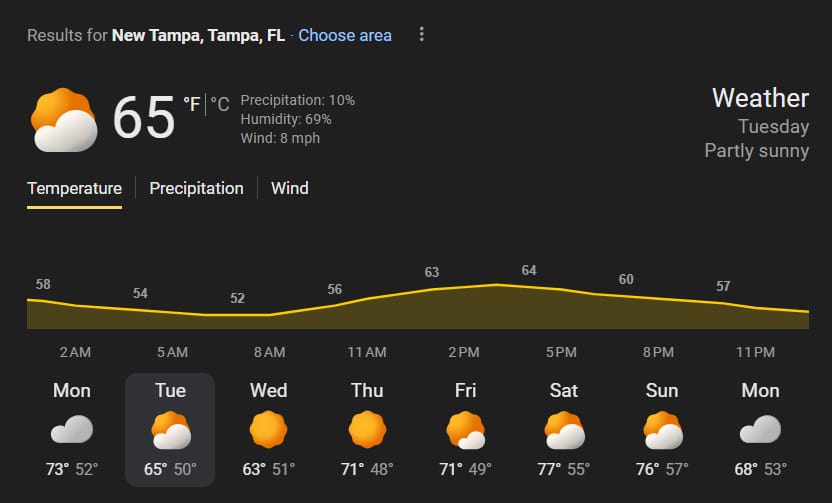Click the 8 AM point on the graph
This screenshot has height=503, width=832.
click(x=238, y=314)
